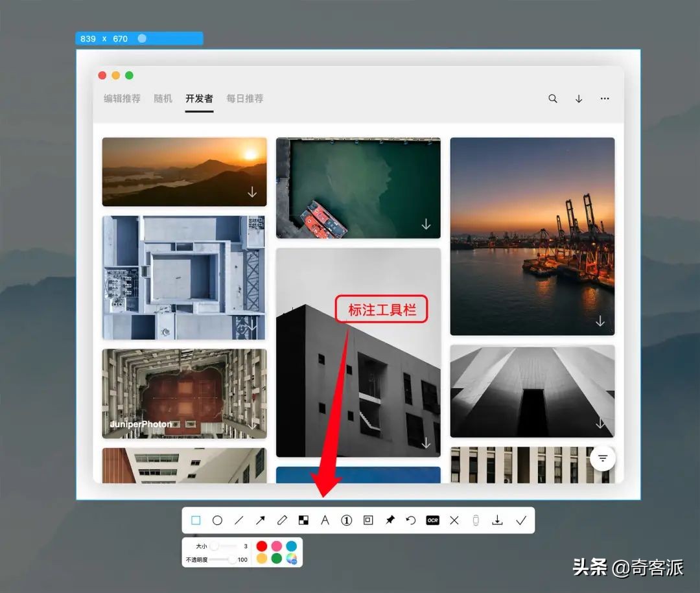Open the search in the app toolbar
Image resolution: width=700 pixels, height=593 pixels.
click(553, 99)
